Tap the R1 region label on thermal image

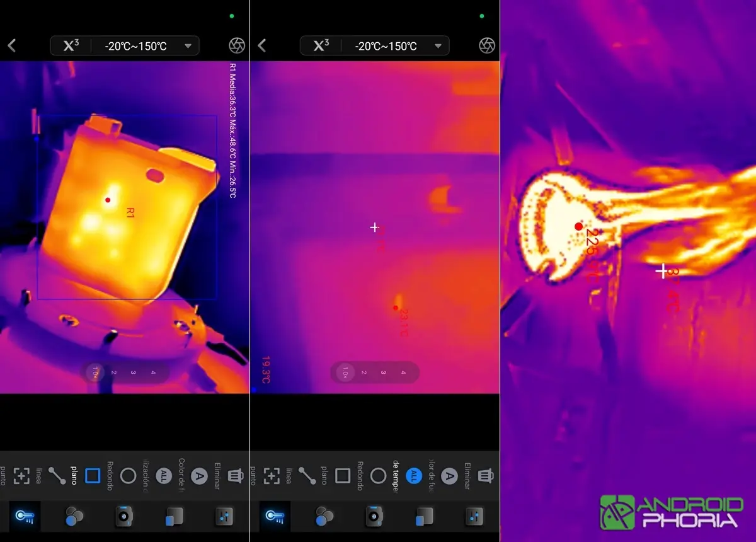tap(131, 212)
